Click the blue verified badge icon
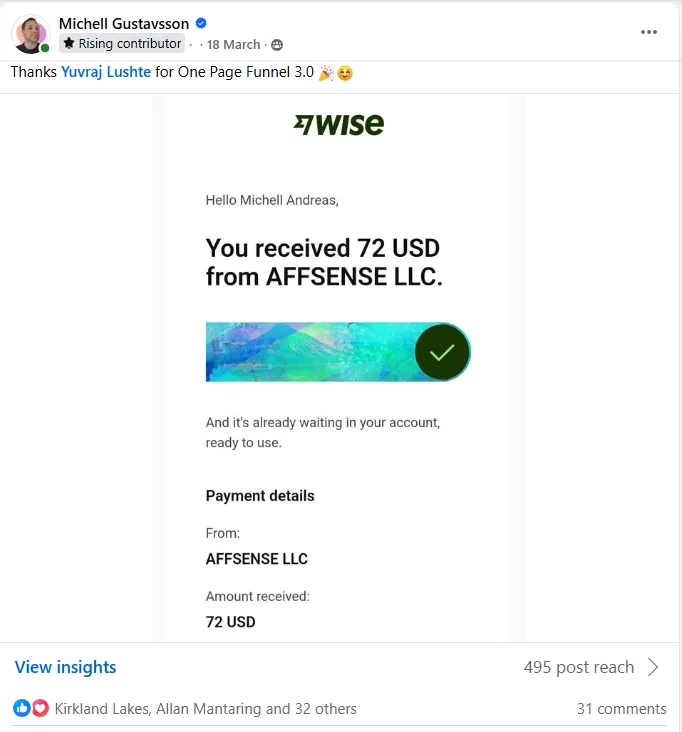 coord(201,23)
